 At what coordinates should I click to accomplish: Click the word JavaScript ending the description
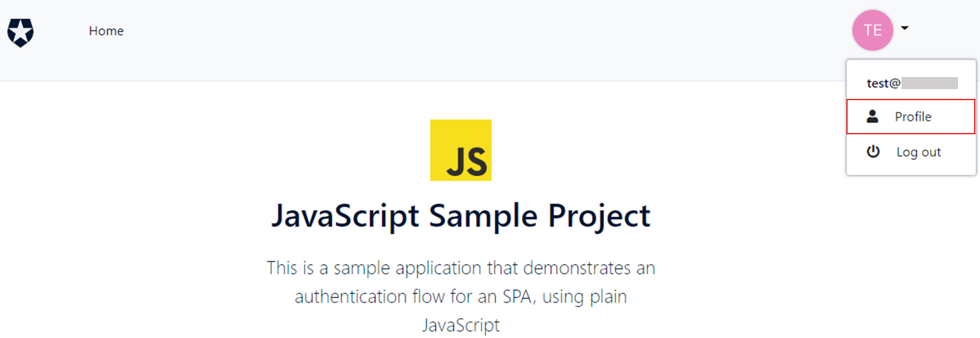[461, 325]
